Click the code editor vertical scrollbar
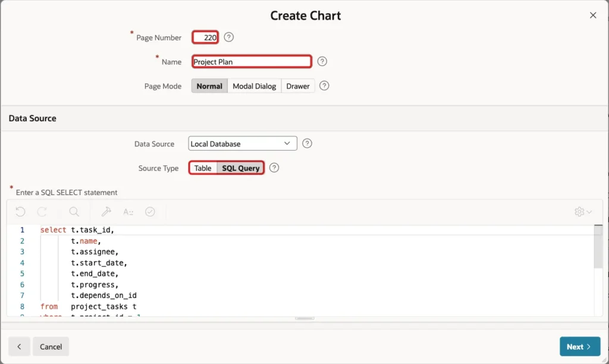 pyautogui.click(x=598, y=247)
